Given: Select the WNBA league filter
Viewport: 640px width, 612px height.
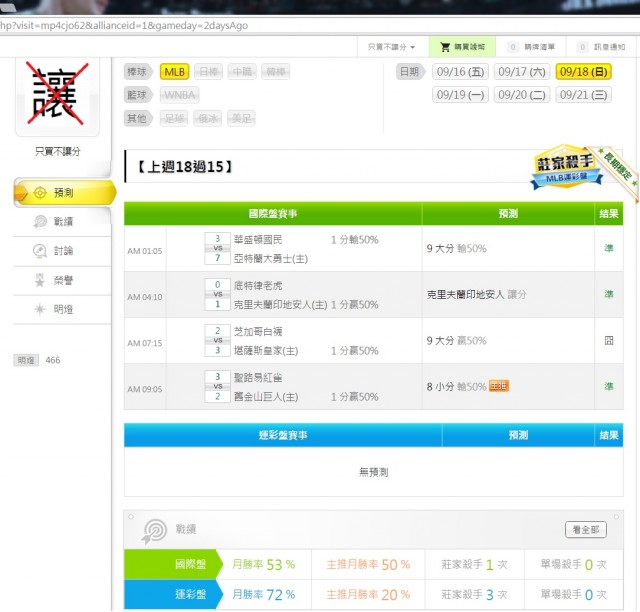Looking at the screenshot, I should [x=180, y=95].
